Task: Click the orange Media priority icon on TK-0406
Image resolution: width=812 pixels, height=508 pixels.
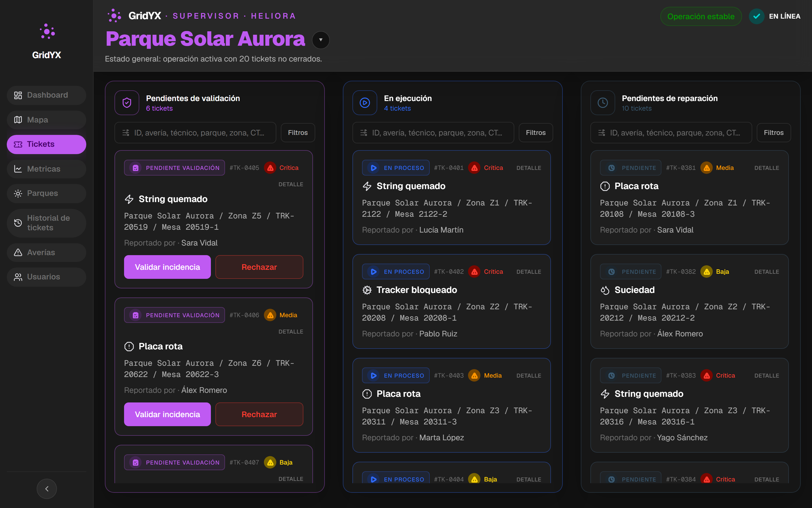Action: pyautogui.click(x=270, y=315)
